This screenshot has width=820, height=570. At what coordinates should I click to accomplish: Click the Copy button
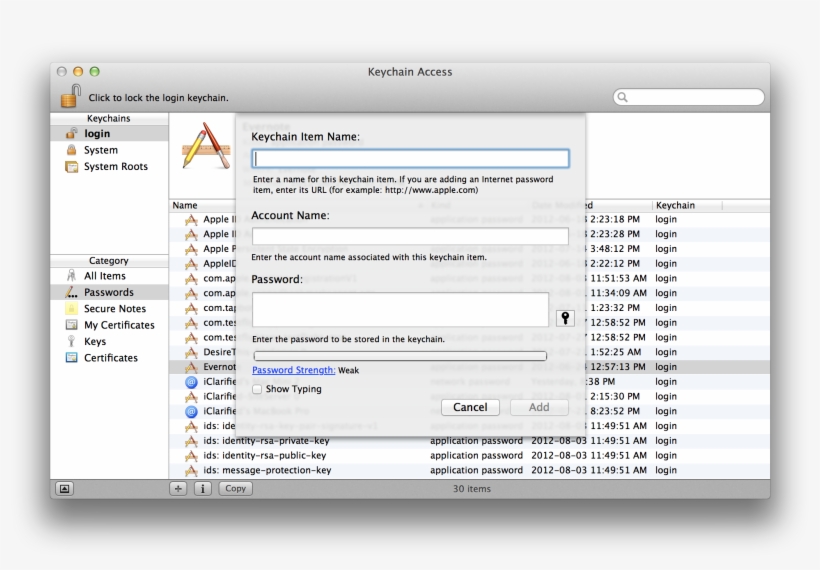tap(235, 489)
